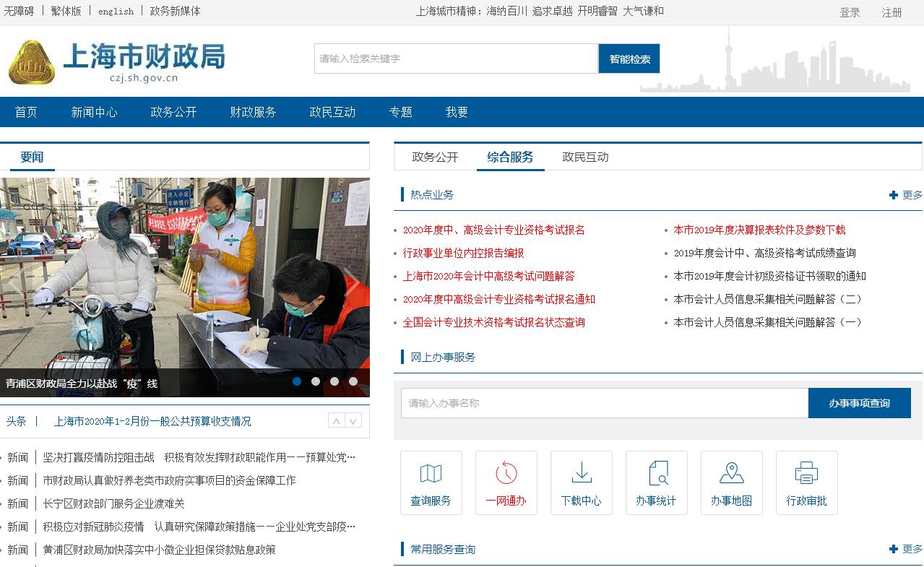Switch to the 政务公开 tab
Image resolution: width=924 pixels, height=567 pixels.
(x=435, y=157)
